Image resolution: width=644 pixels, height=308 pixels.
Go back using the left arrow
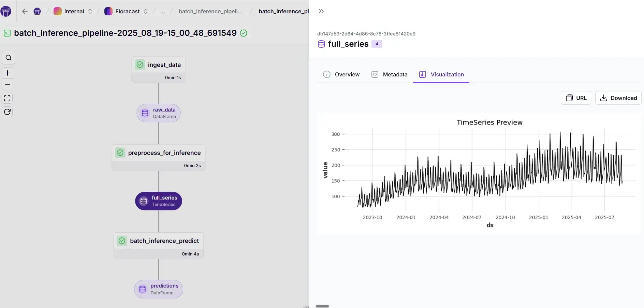point(25,11)
